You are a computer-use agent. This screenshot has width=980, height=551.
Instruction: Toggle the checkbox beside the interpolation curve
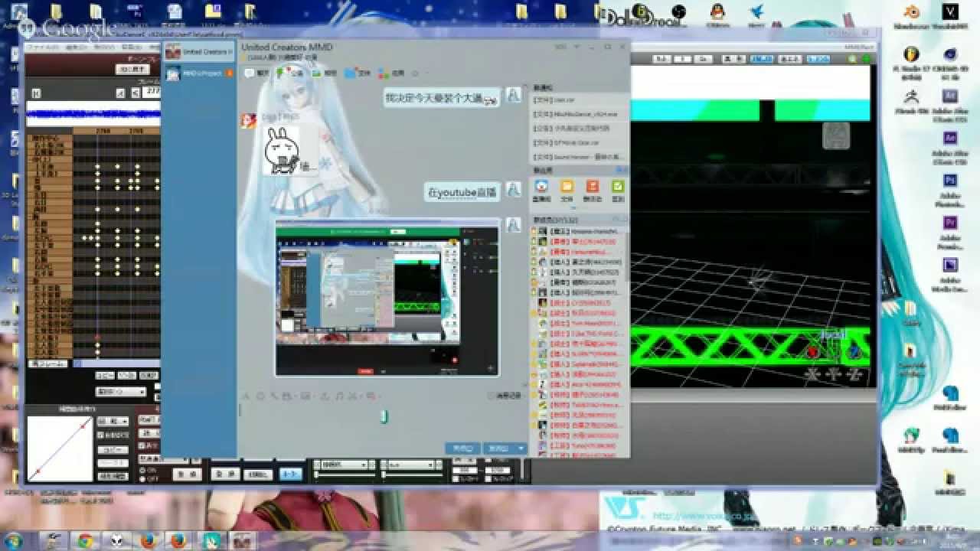click(x=101, y=435)
